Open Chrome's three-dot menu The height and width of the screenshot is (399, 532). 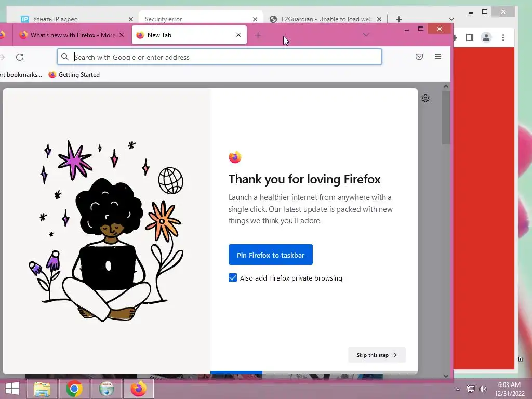coord(503,37)
